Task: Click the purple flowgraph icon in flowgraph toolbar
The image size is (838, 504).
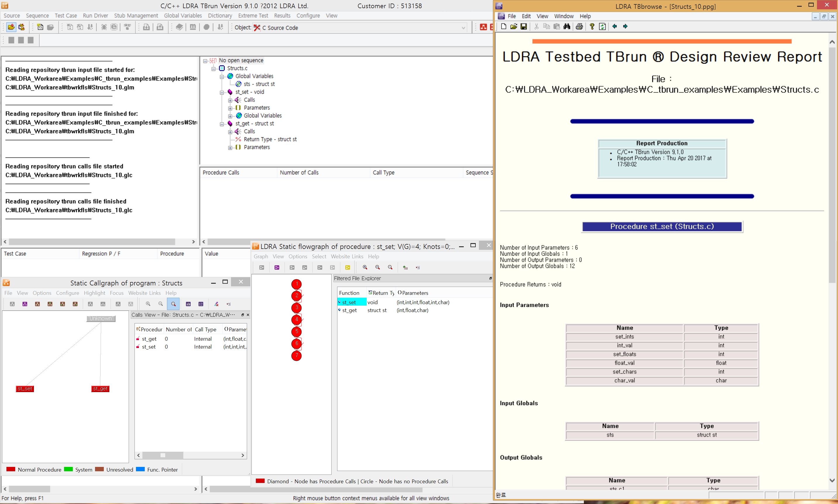Action: tap(277, 268)
